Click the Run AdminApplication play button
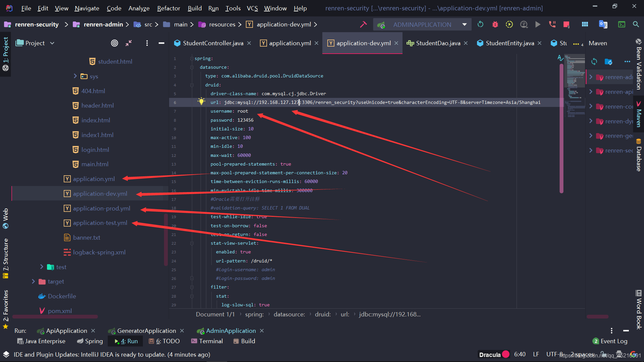Screen dimensions: 644x362 [x=538, y=25]
